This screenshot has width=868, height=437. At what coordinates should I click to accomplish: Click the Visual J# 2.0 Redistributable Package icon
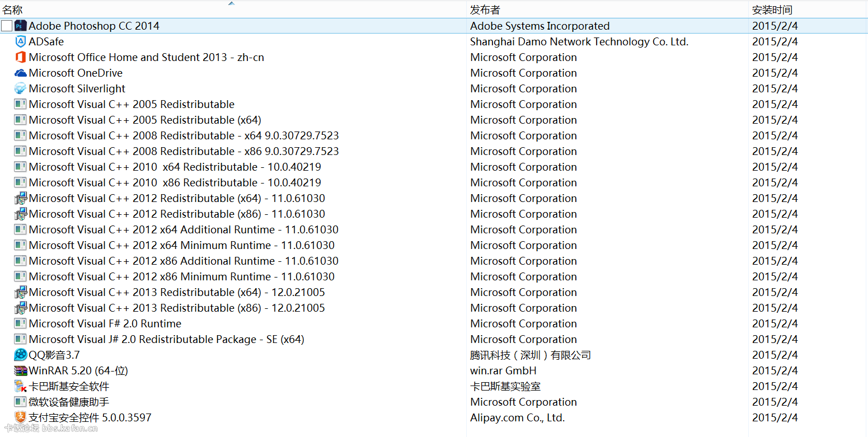coord(21,339)
